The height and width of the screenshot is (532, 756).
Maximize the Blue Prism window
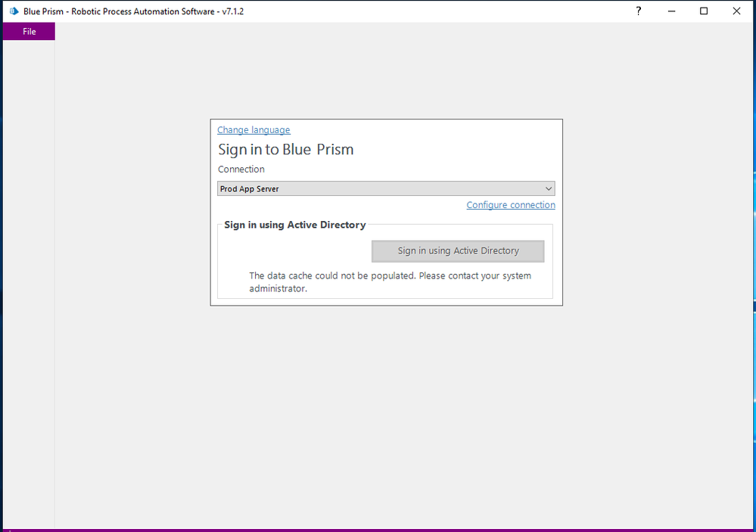(x=704, y=11)
